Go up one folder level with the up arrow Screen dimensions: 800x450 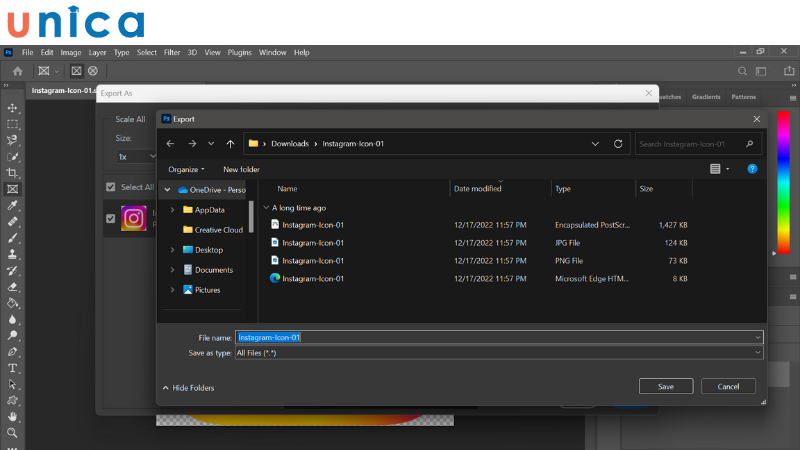pyautogui.click(x=230, y=144)
